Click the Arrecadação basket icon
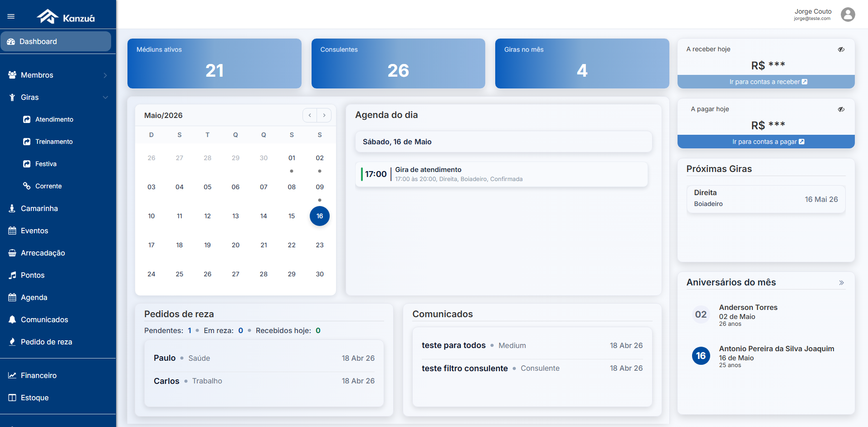868x427 pixels. 12,253
